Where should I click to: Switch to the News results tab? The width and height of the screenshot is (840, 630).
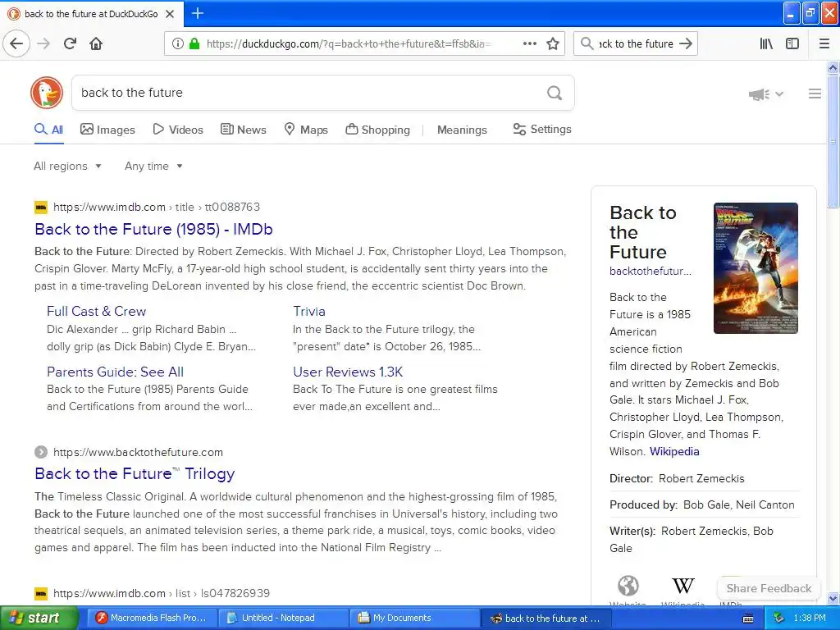tap(243, 130)
